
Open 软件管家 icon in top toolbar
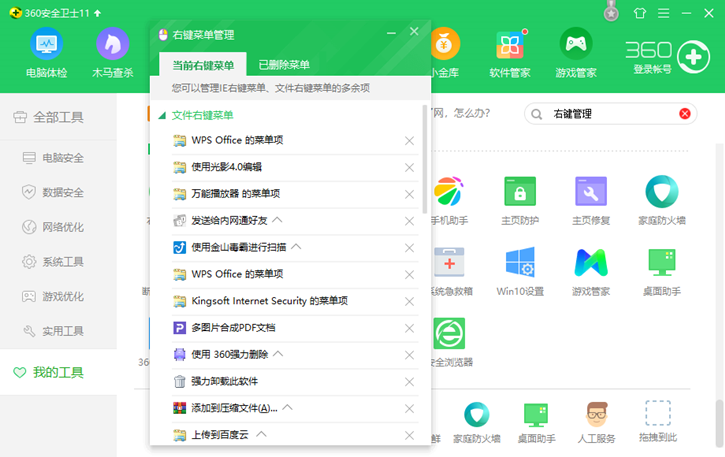[510, 44]
